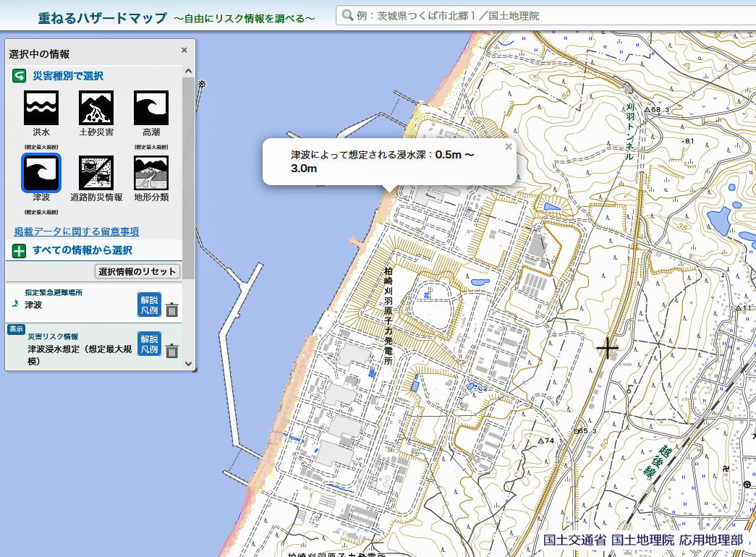Screen dimensions: 756x557
Task: Deselect the 津波 tsunami hazard icon
Action: coord(41,173)
